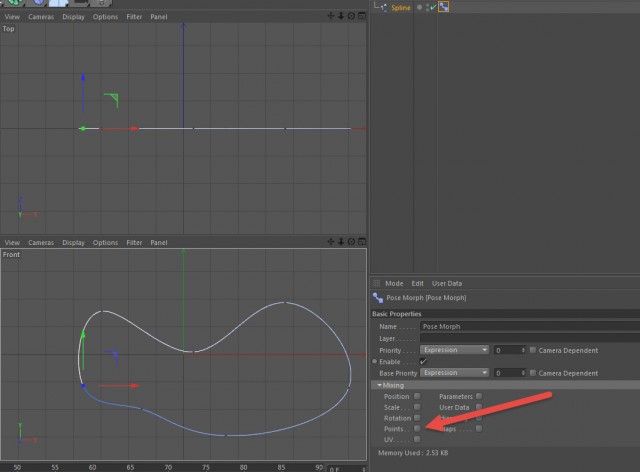Click the toggle-view icon in Front viewport header
Viewport: 640px width, 472px height.
click(x=362, y=242)
